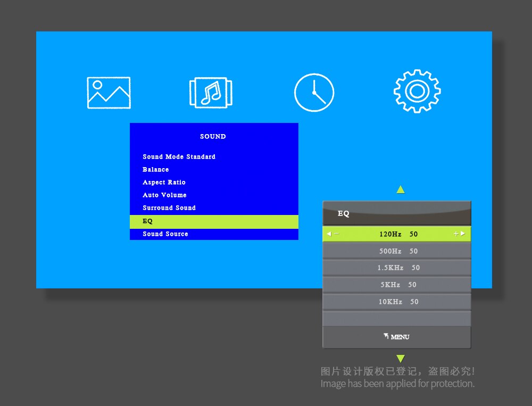Click the green down triangle below EQ panel
This screenshot has height=406, width=532.
401,359
